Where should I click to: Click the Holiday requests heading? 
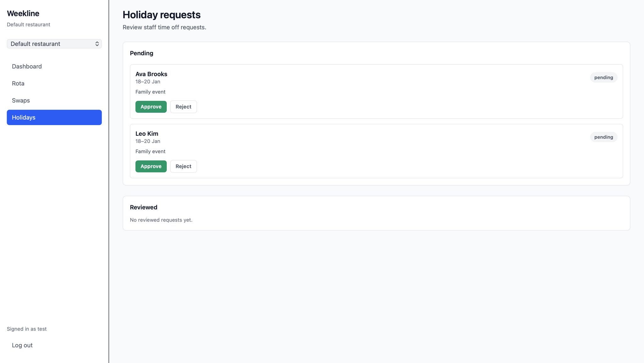(161, 14)
